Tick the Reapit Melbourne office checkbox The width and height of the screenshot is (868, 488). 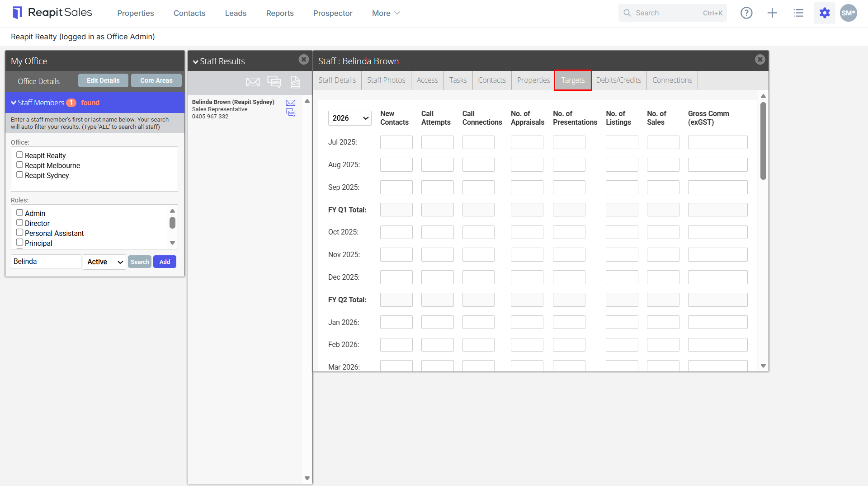(x=19, y=165)
